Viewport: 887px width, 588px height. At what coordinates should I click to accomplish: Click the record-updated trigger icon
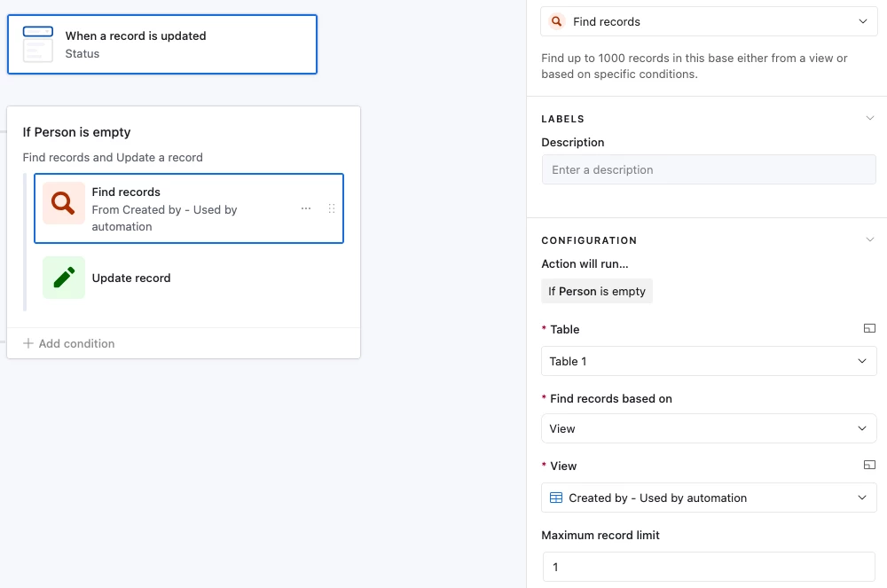38,44
